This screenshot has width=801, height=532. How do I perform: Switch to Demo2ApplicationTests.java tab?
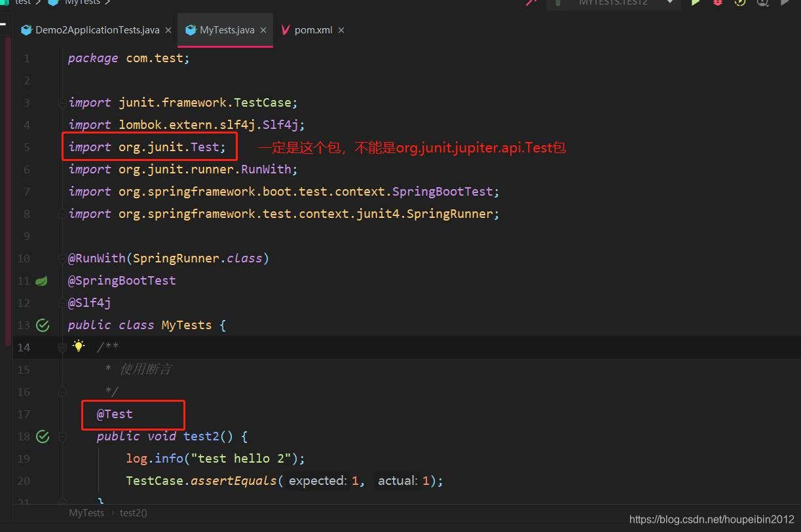tap(97, 30)
